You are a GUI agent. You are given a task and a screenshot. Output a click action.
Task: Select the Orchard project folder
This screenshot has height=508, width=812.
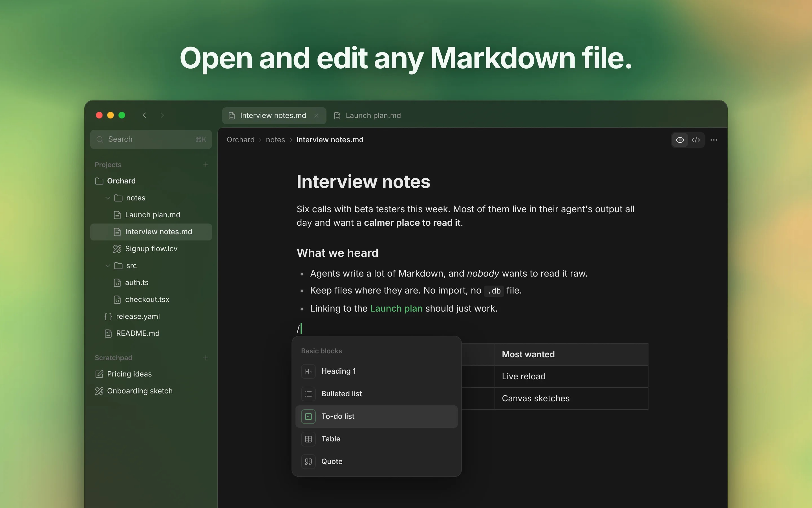click(x=151, y=181)
